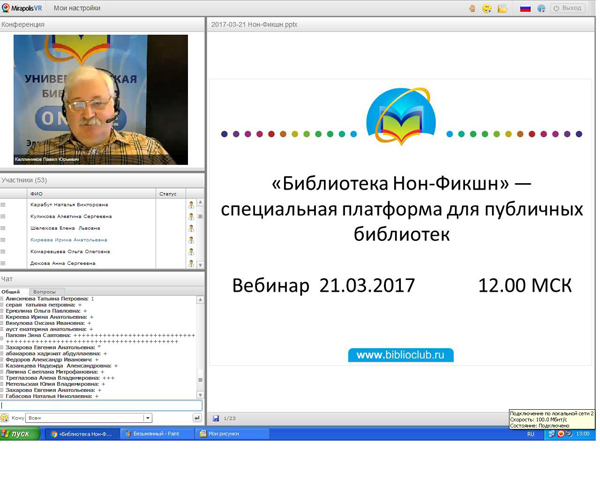This screenshot has width=600, height=480.
Task: Click chat message from Попови Зина Саитовна
Action: (x=100, y=338)
